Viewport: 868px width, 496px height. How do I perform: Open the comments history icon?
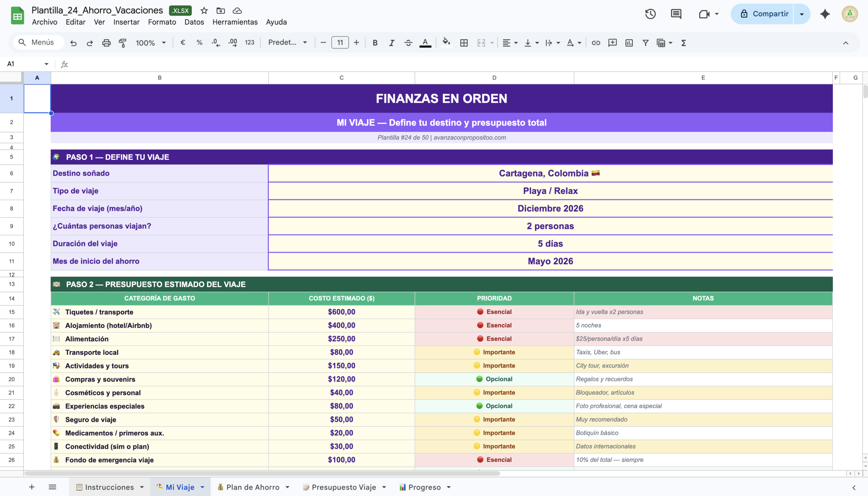676,14
